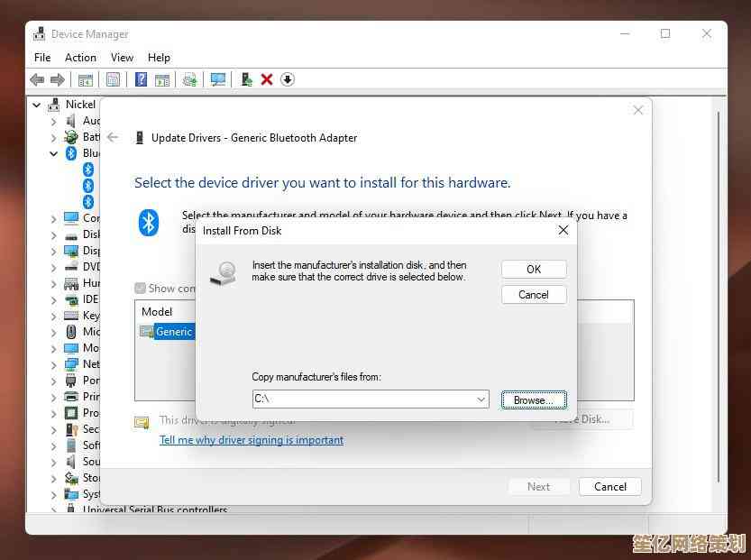Click the scan for hardware changes monitor icon
The height and width of the screenshot is (560, 751).
point(218,79)
